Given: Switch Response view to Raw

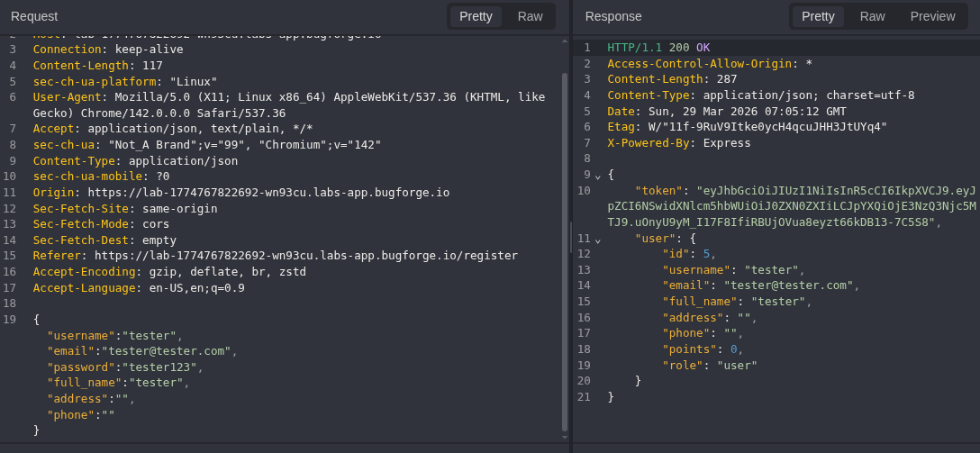Looking at the screenshot, I should tap(872, 16).
